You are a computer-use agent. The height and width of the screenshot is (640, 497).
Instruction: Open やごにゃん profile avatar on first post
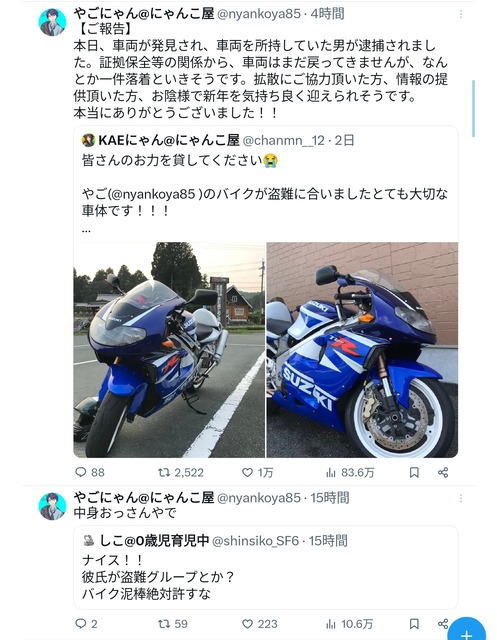point(52,22)
